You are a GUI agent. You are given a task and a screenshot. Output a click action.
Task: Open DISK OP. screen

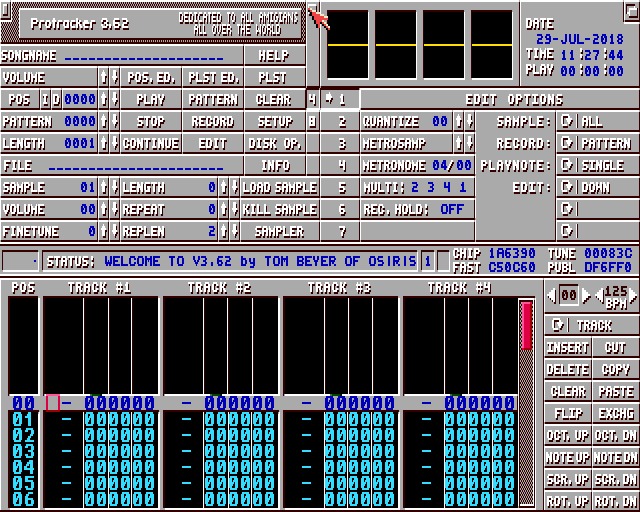[275, 144]
